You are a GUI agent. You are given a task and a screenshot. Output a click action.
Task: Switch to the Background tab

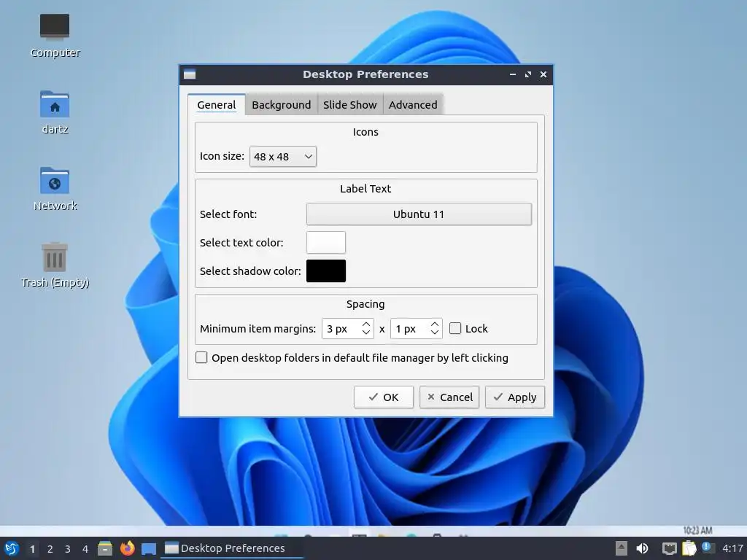pos(281,105)
